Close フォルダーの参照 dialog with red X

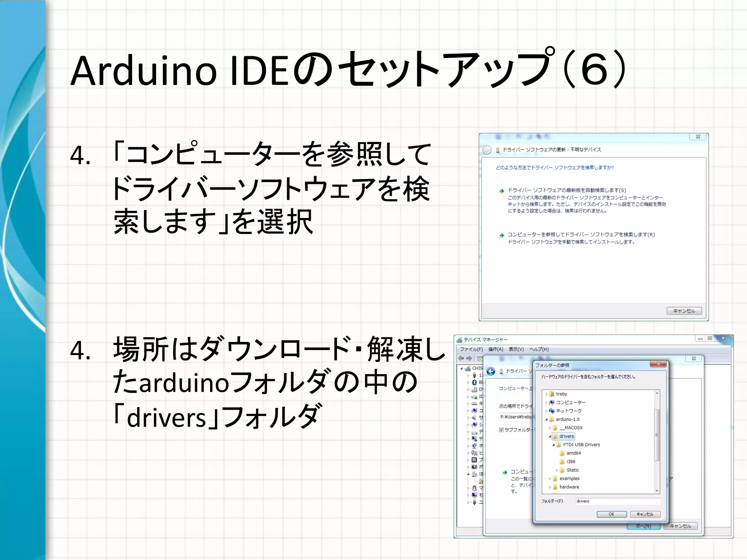click(658, 364)
